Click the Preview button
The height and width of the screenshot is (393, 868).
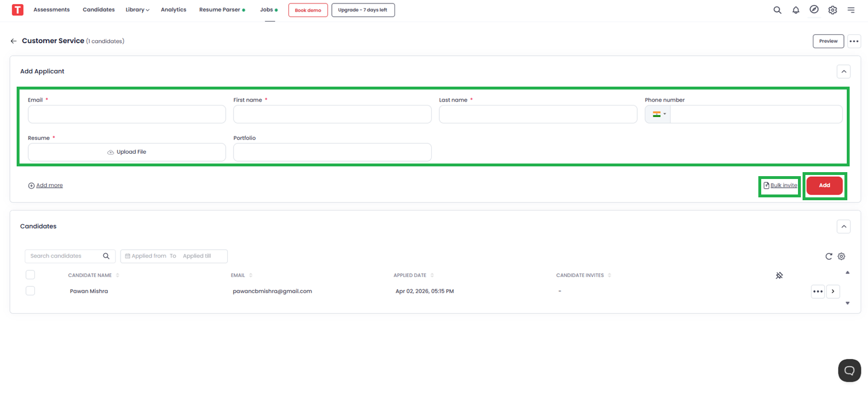pyautogui.click(x=828, y=41)
